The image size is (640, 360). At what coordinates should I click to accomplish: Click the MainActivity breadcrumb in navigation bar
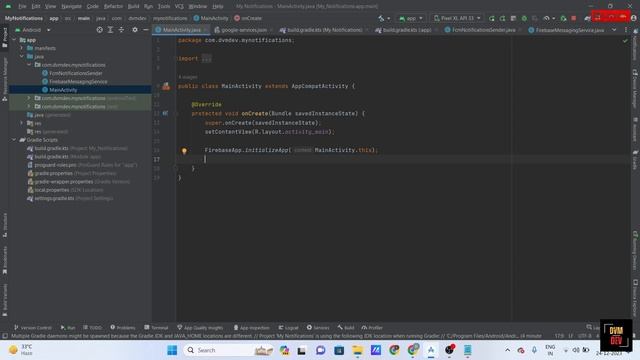[211, 18]
